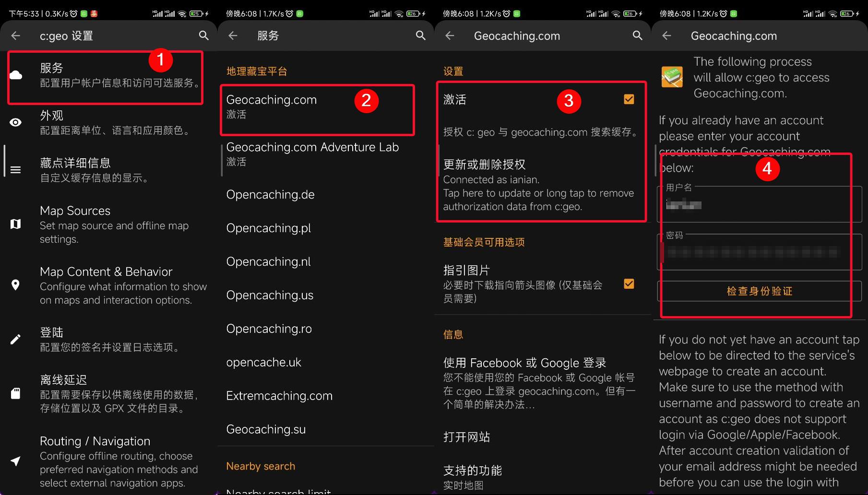
Task: Select Opencaching.ro service
Action: (x=325, y=329)
